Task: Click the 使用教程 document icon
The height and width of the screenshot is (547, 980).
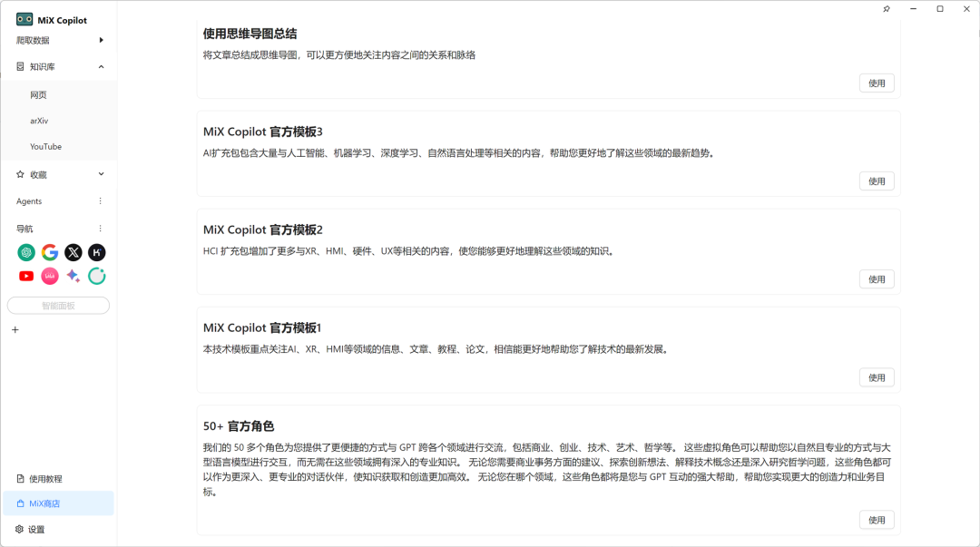Action: (20, 479)
